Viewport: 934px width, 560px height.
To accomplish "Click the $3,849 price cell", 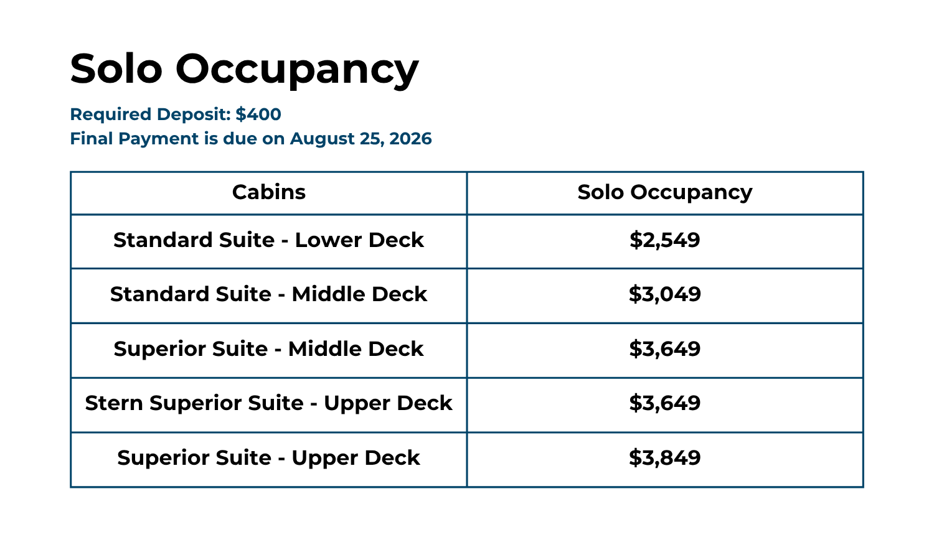I will click(x=665, y=459).
